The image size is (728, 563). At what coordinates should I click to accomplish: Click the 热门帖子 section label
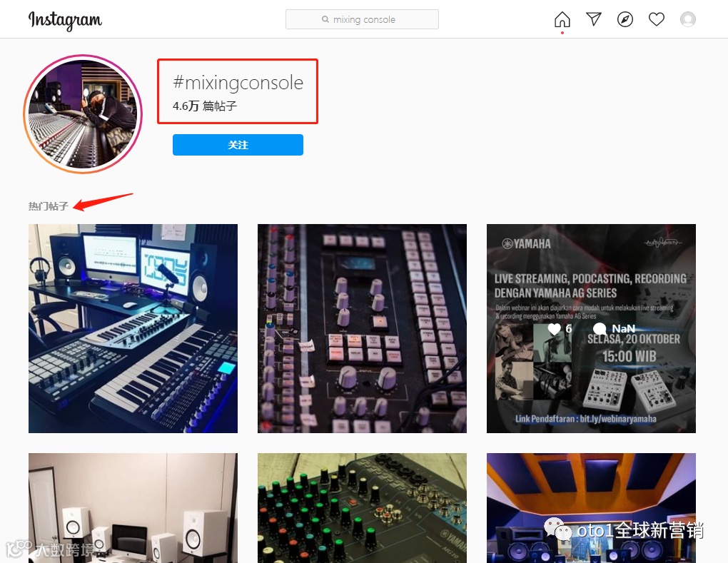pos(49,206)
